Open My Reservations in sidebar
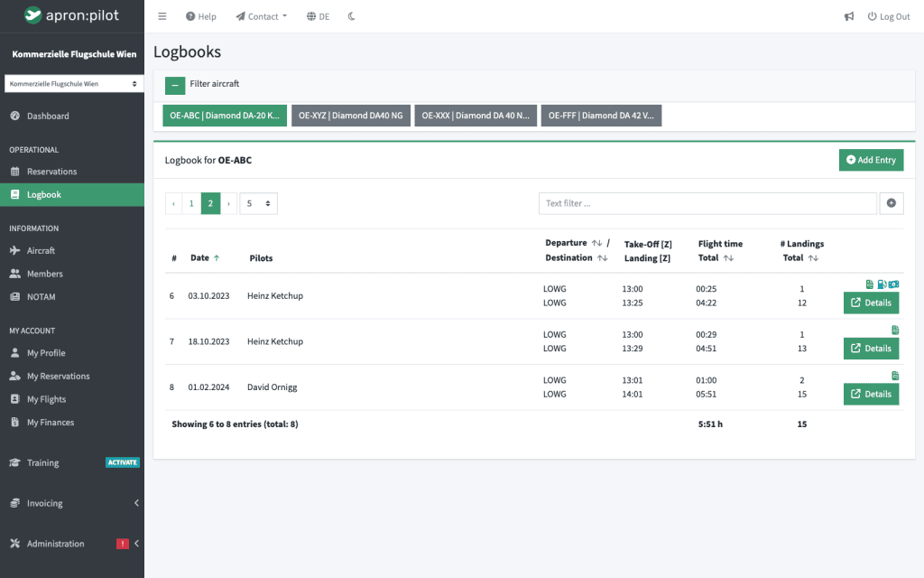The height and width of the screenshot is (578, 924). tap(72, 377)
